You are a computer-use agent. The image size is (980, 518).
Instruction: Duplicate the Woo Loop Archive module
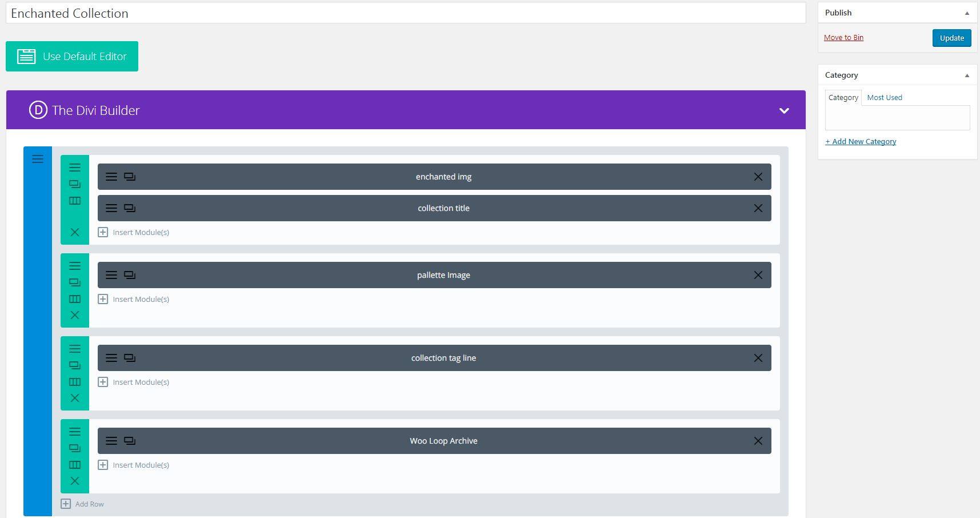tap(130, 441)
